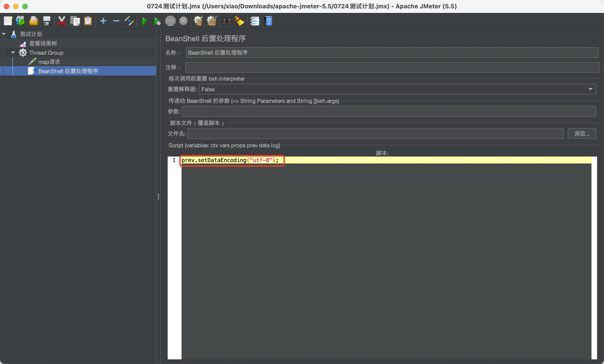This screenshot has height=364, width=604.
Task: Click into the 文件名 input field
Action: tap(375, 134)
